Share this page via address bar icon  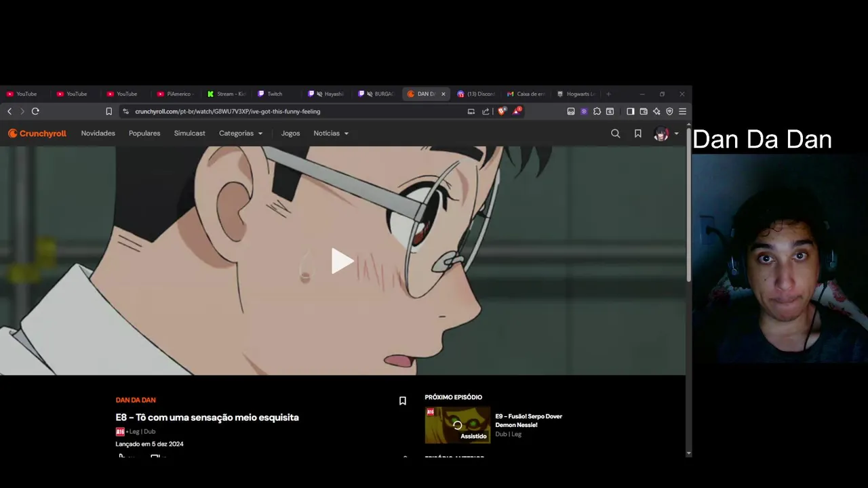coord(486,111)
